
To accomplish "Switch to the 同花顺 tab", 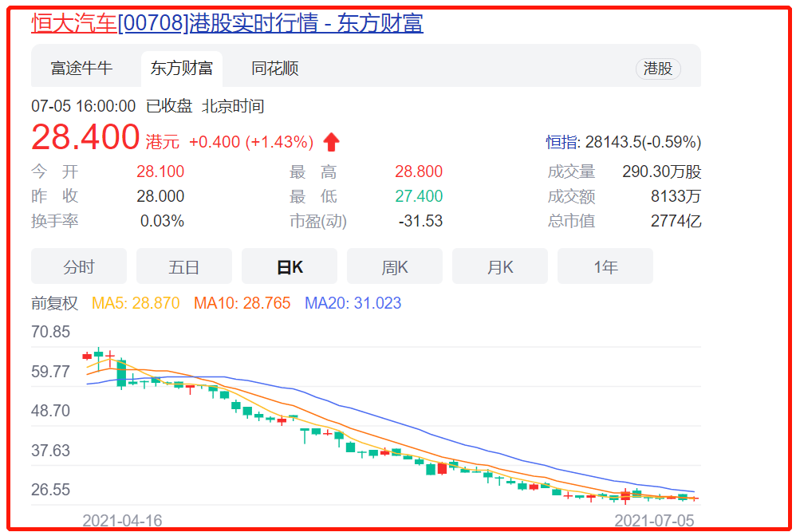I will pyautogui.click(x=274, y=68).
